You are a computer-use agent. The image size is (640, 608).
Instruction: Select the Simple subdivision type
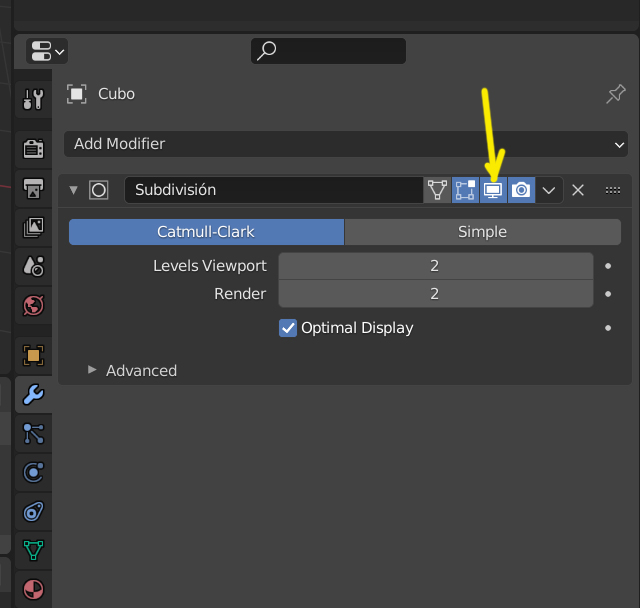(482, 232)
